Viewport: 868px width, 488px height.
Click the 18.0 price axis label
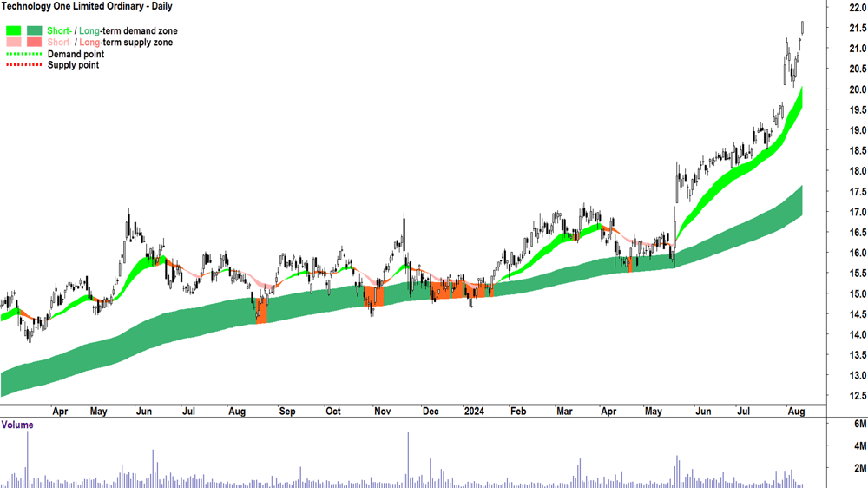pos(858,171)
